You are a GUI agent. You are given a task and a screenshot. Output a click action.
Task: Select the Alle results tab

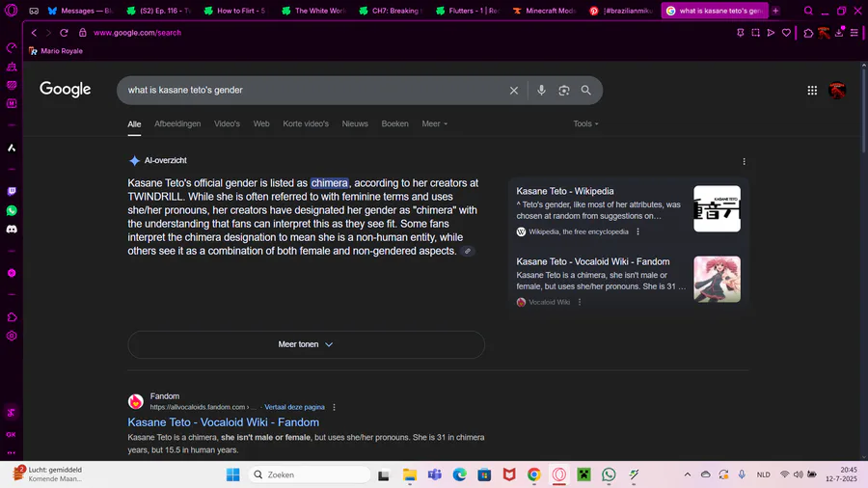[x=134, y=124]
